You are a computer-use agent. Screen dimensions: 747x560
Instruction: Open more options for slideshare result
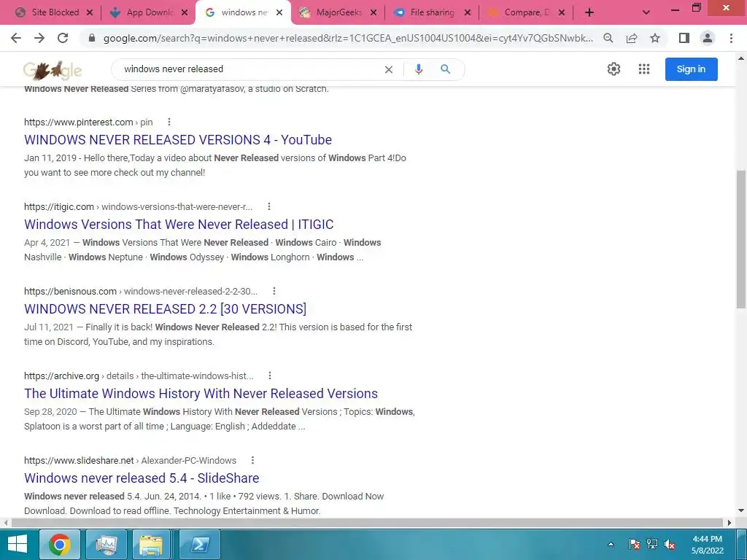[252, 460]
